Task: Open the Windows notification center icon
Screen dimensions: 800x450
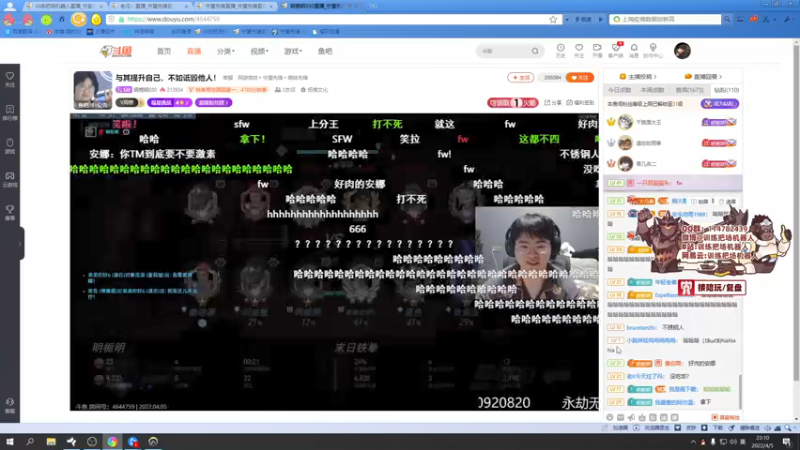Action: tap(787, 441)
